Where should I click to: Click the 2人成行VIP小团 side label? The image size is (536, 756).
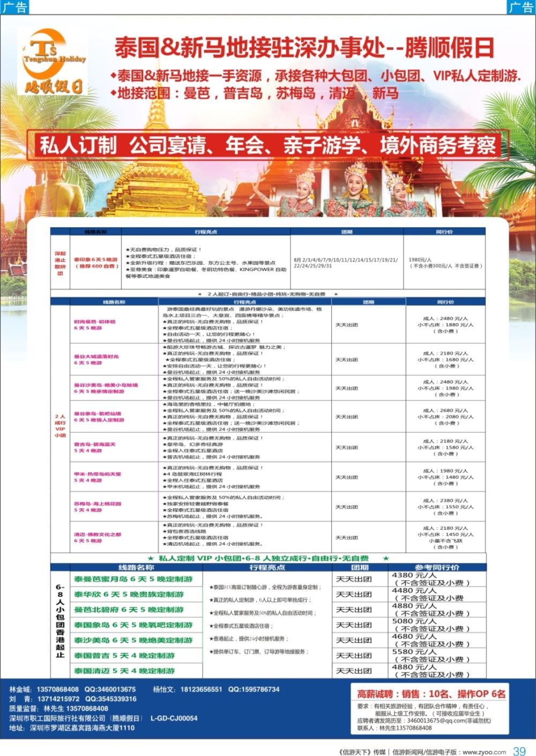tap(60, 426)
